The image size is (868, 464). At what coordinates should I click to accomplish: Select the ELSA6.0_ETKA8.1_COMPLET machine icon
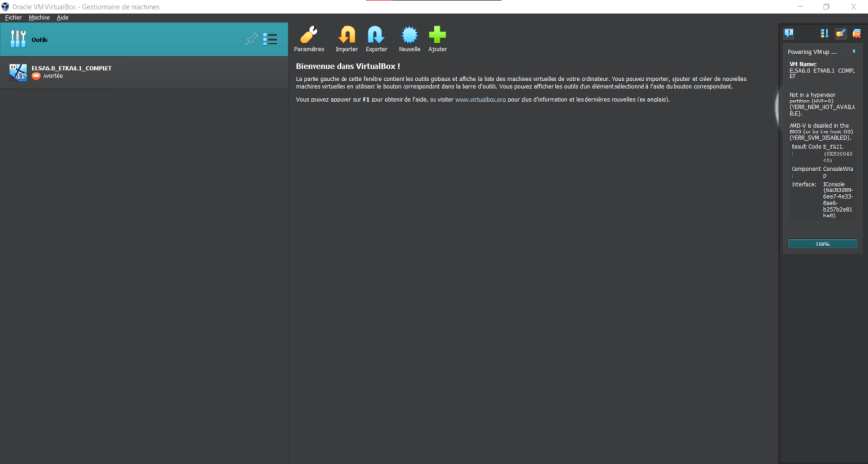pyautogui.click(x=17, y=72)
